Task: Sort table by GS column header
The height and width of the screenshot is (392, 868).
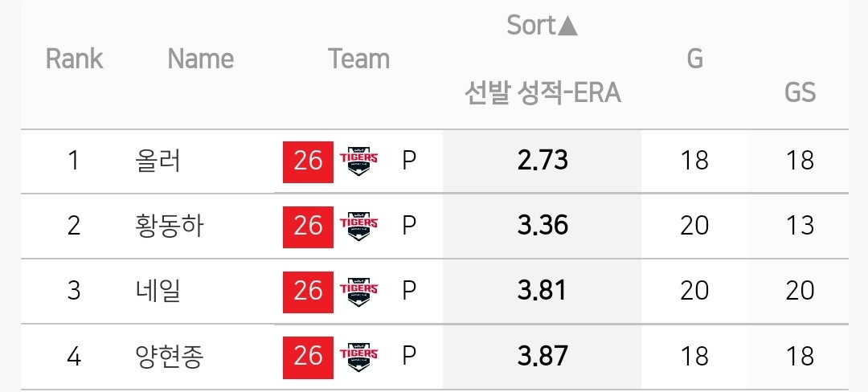Action: pyautogui.click(x=800, y=93)
